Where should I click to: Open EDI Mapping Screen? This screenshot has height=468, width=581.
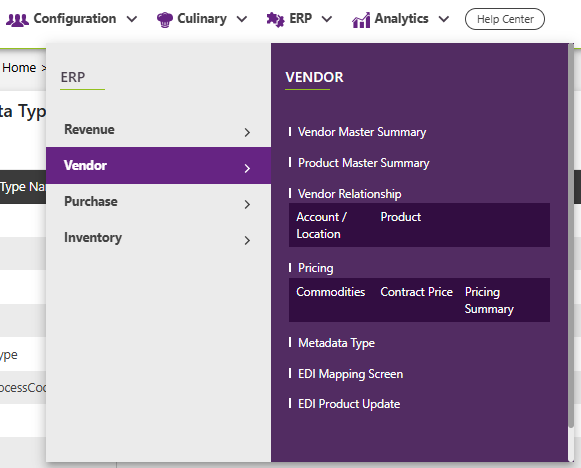pyautogui.click(x=351, y=374)
